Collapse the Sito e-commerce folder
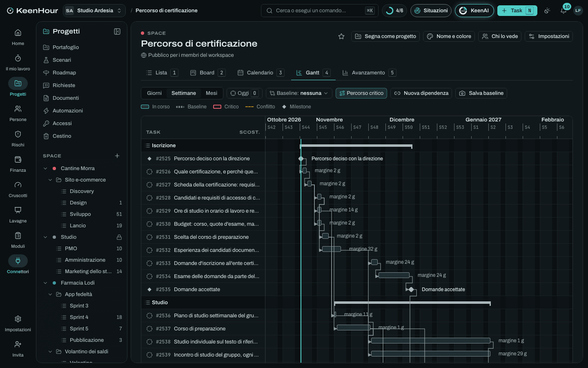588x368 pixels. [x=50, y=180]
